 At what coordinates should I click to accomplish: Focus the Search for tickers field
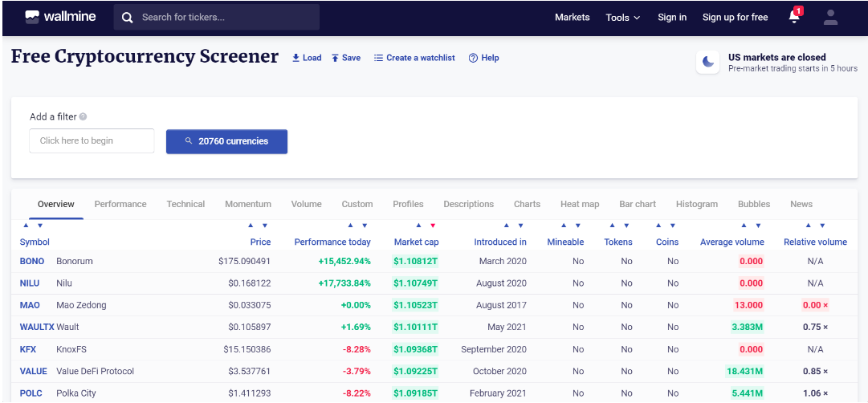click(x=217, y=17)
